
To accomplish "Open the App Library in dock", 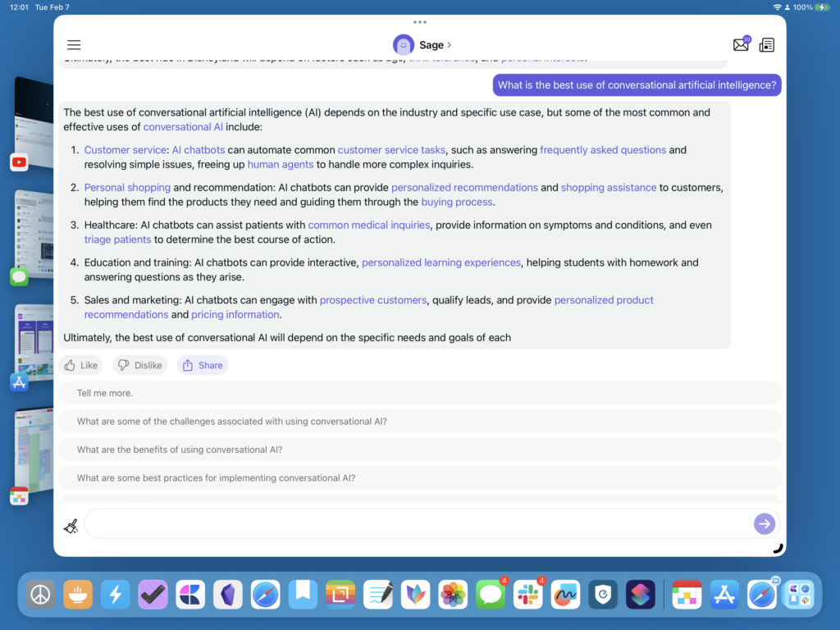I will coord(799,595).
